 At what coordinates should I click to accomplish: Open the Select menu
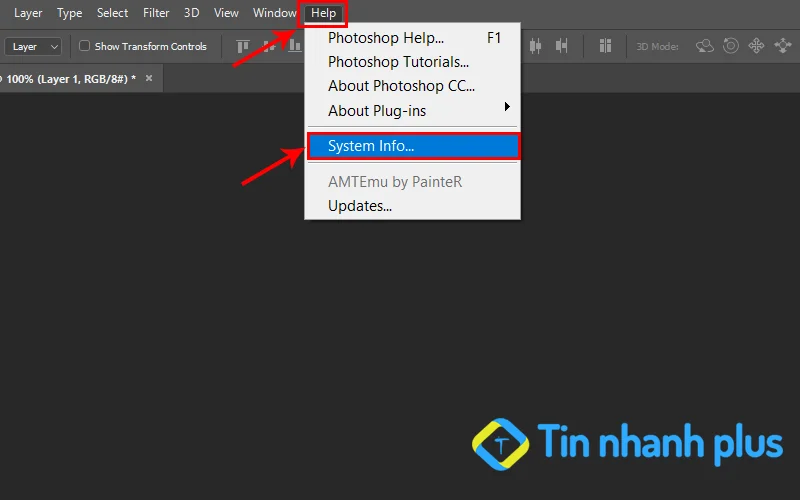click(112, 13)
